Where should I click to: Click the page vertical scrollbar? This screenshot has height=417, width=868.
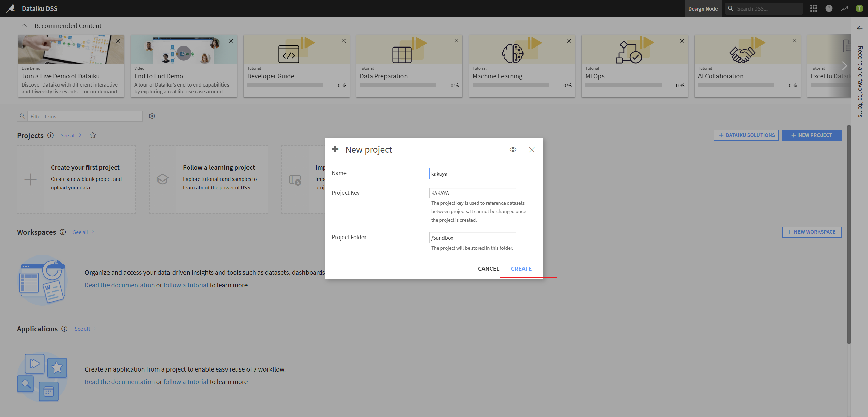pyautogui.click(x=849, y=234)
